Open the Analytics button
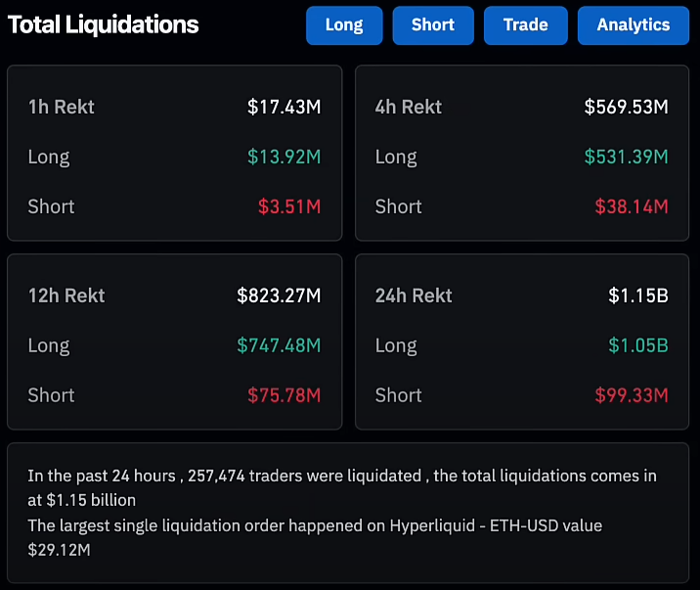Screen dimensions: 700x590 click(634, 25)
